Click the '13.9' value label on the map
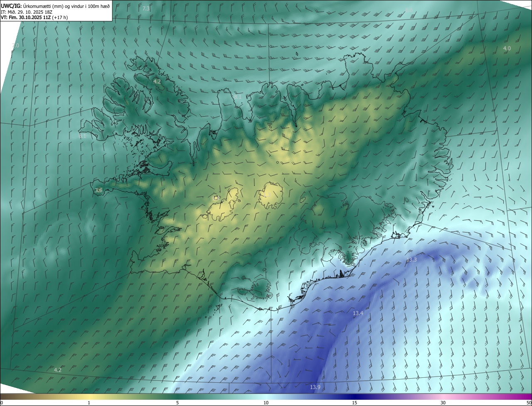This screenshot has height=406, width=532. [x=315, y=387]
